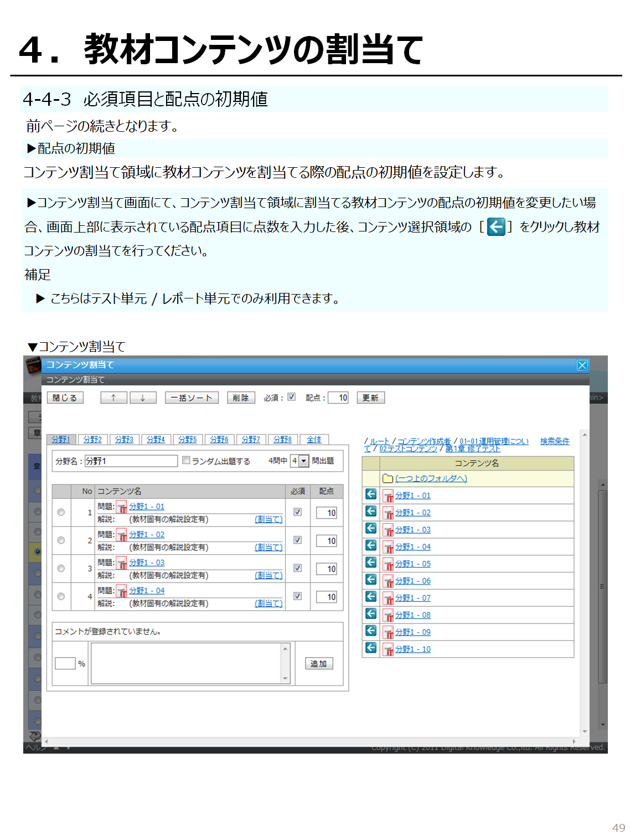This screenshot has width=630, height=840.
Task: Click the assign arrow icon beside 分野1 - 08
Action: coord(371,614)
